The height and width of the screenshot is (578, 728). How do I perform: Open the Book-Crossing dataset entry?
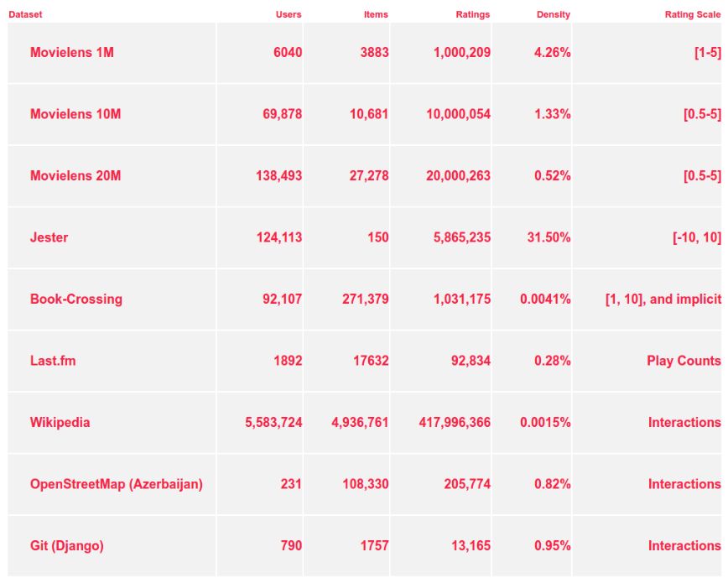click(76, 299)
